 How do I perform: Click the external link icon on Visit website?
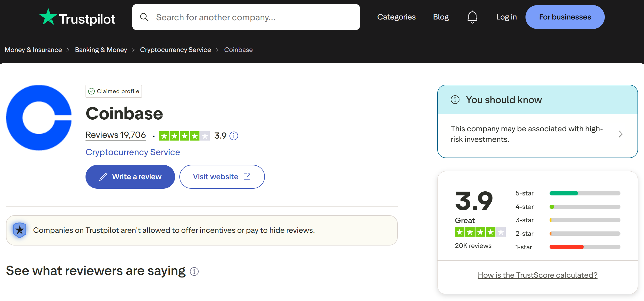click(x=247, y=177)
